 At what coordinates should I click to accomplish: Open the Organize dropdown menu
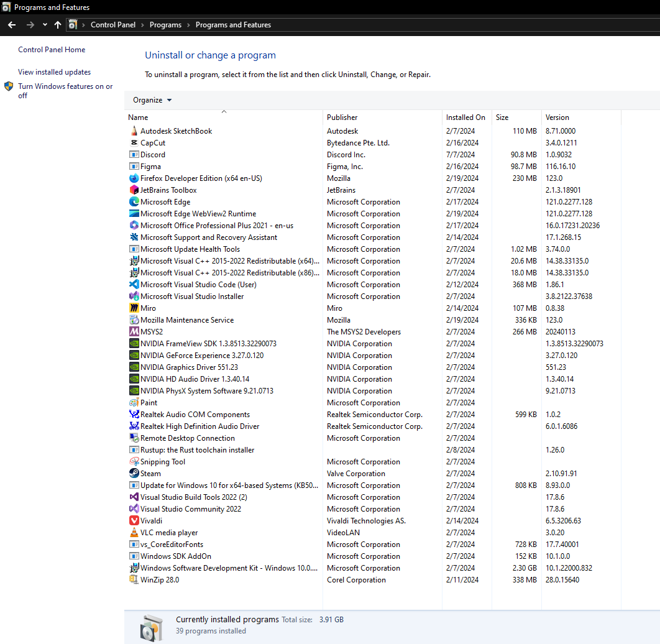(151, 100)
